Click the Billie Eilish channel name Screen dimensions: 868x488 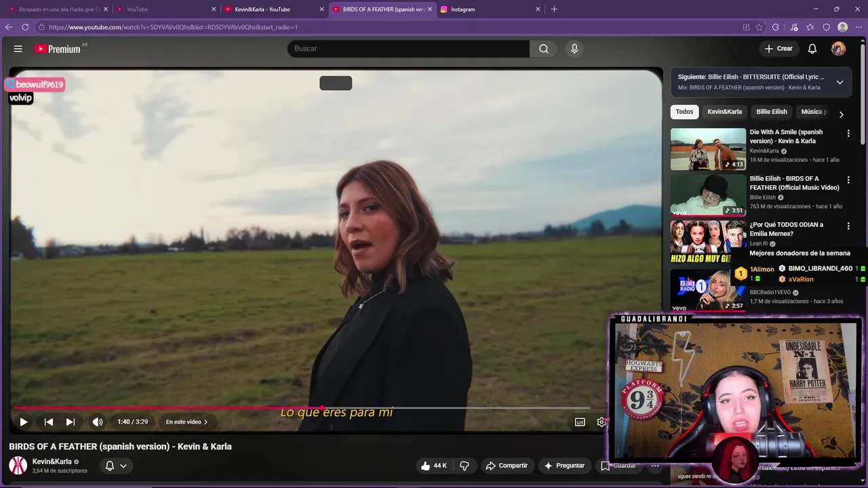[x=763, y=197]
